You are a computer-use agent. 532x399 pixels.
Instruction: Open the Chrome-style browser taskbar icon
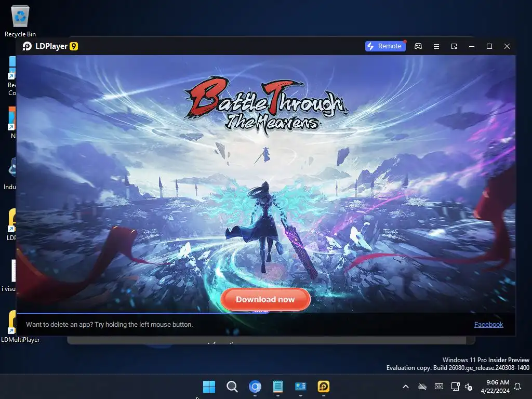coord(255,387)
